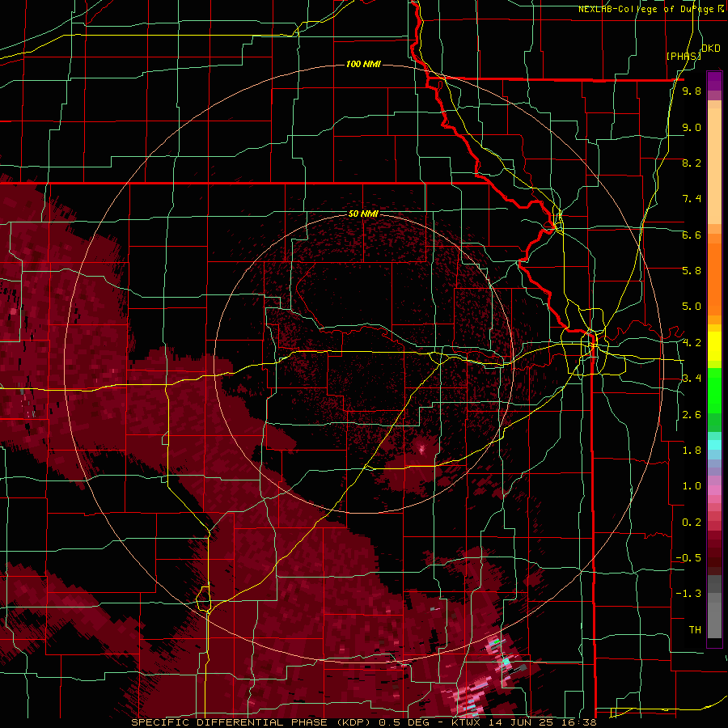Click the 2.6 value on the color scale

tap(692, 415)
